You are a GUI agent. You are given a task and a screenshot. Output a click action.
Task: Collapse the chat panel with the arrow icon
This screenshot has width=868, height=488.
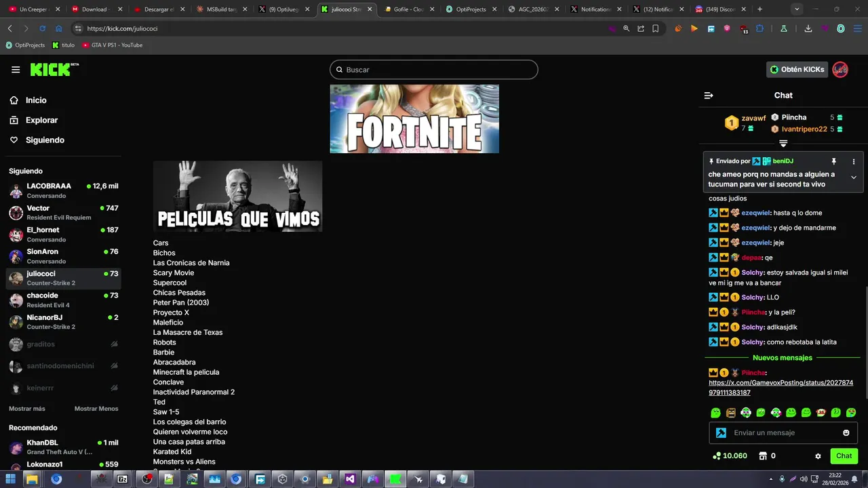click(x=709, y=96)
